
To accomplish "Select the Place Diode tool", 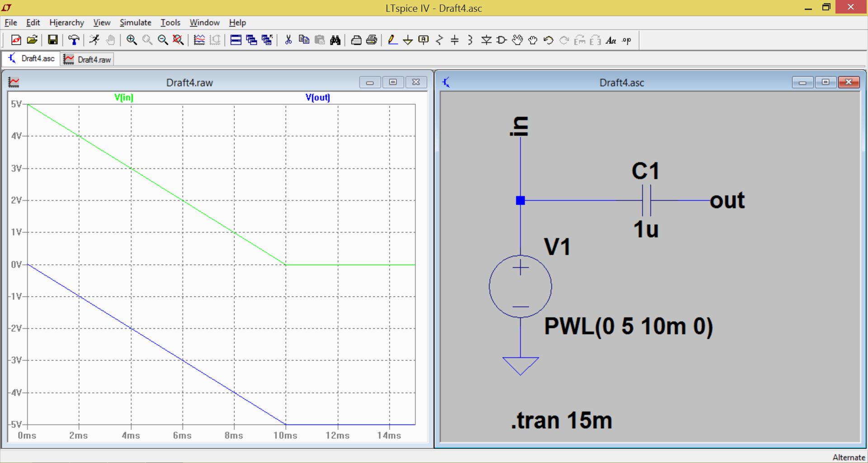I will coord(486,40).
